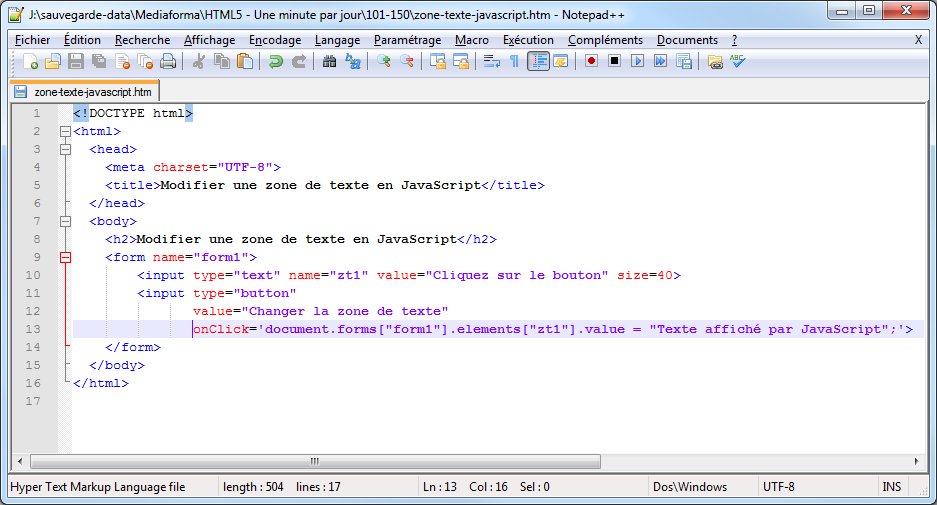937x505 pixels.
Task: Collapse the head section fold marker
Action: click(x=66, y=149)
